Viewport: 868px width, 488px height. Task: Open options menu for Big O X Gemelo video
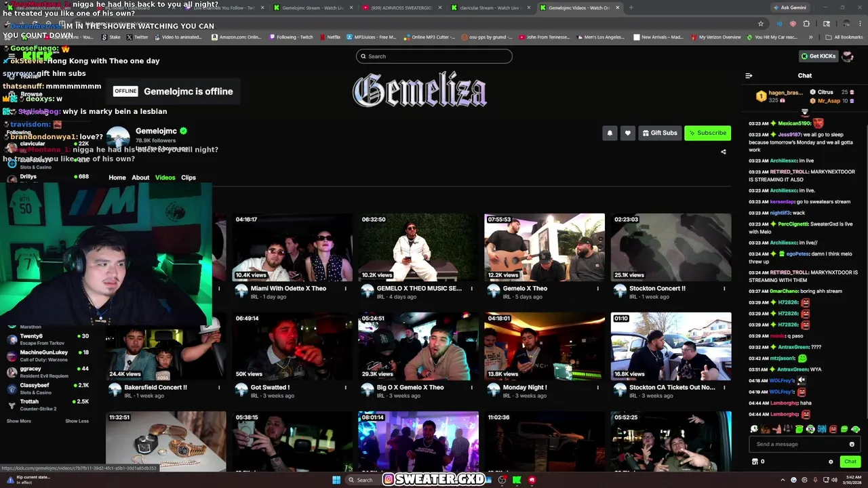click(x=471, y=388)
